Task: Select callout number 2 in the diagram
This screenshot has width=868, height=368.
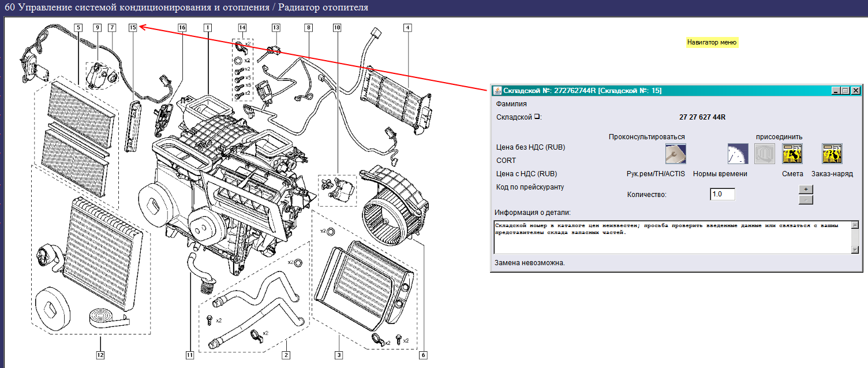Action: [285, 355]
